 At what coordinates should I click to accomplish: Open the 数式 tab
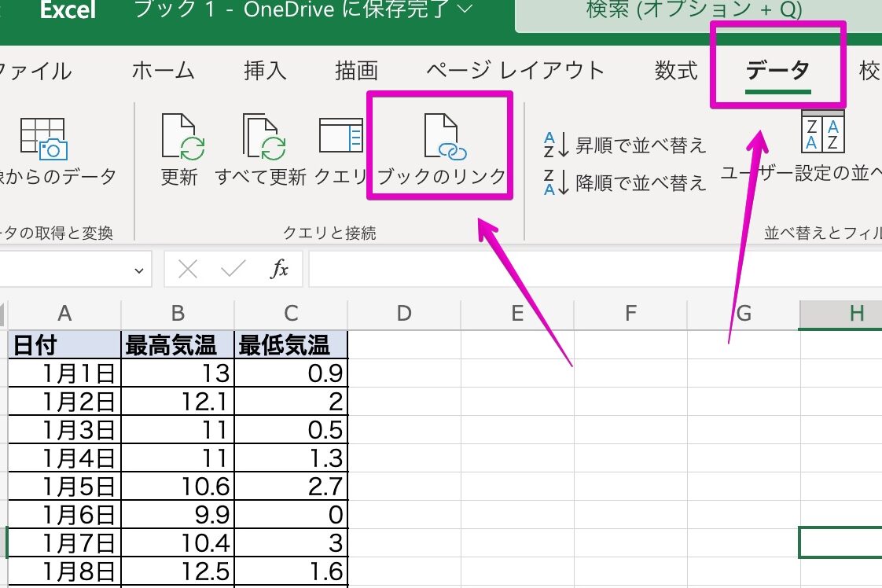point(675,71)
